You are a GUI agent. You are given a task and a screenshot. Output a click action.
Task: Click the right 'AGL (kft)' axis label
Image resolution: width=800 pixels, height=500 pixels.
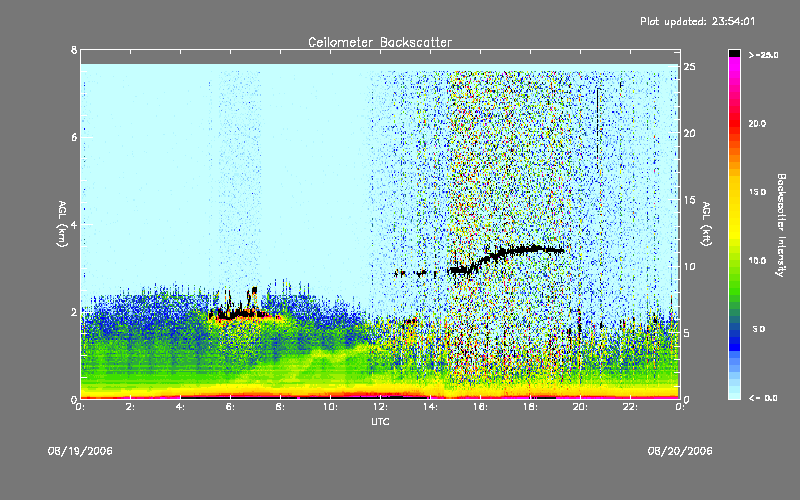706,224
